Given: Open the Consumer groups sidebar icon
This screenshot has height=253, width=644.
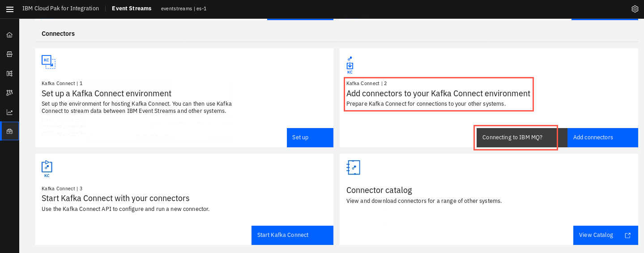Looking at the screenshot, I should 9,93.
